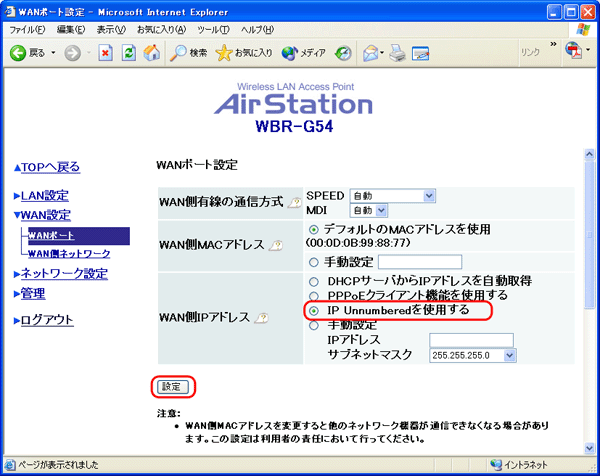Select 手動設定 radio for MAC address

pos(314,262)
